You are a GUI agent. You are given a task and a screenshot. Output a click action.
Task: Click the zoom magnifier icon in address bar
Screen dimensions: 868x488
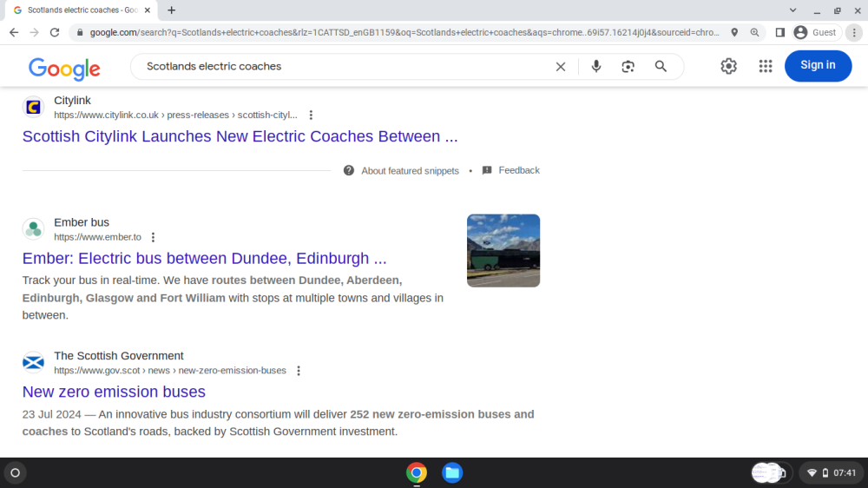pyautogui.click(x=754, y=33)
